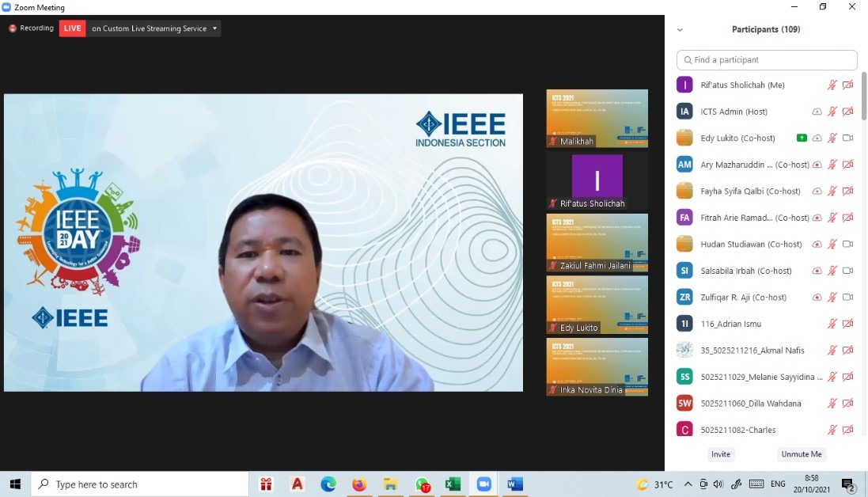Open Microsoft Excel from the taskbar
Screen dimensions: 868x497
(453, 484)
